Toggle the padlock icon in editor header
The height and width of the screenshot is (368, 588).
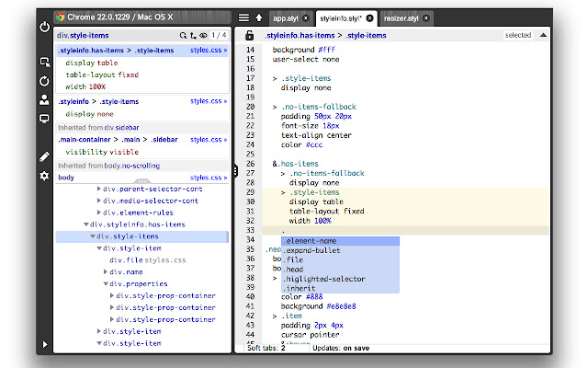click(x=249, y=35)
